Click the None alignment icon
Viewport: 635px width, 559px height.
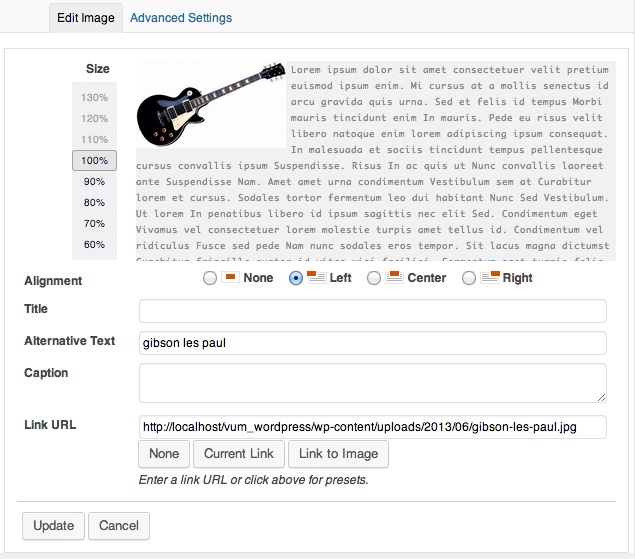click(230, 277)
